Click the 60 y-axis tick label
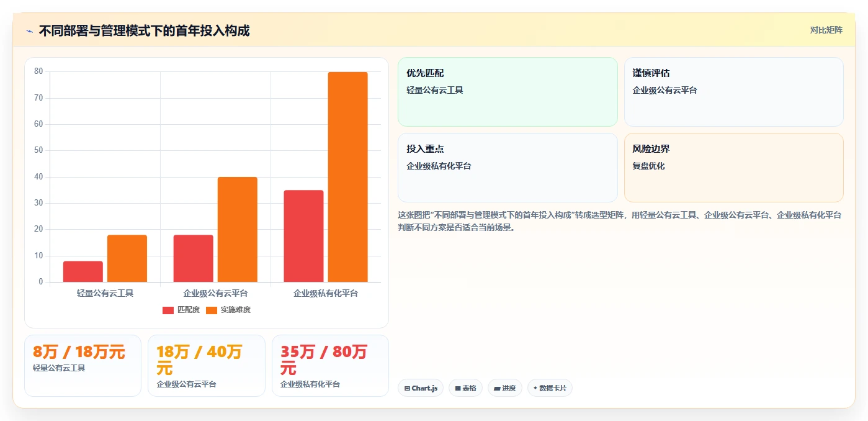 click(x=38, y=124)
